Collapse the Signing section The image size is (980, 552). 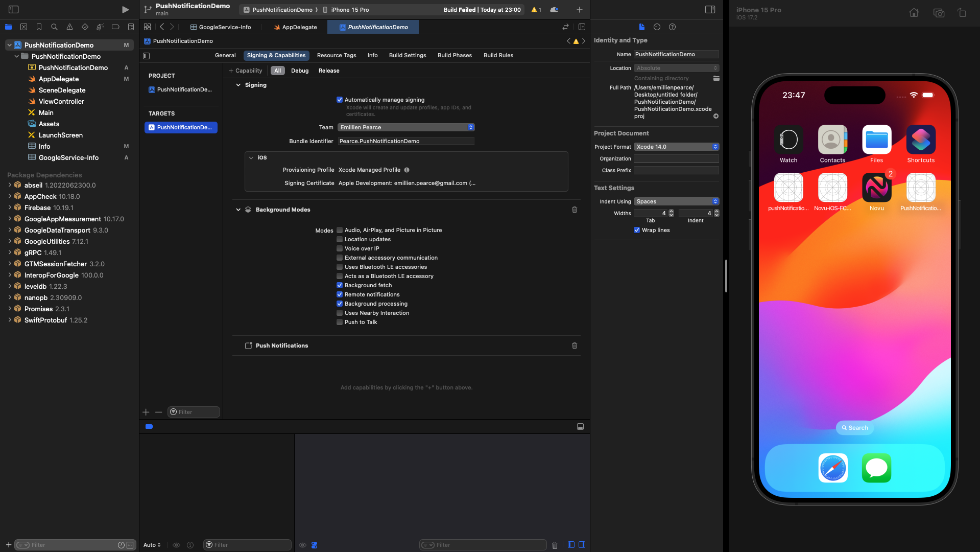click(238, 85)
